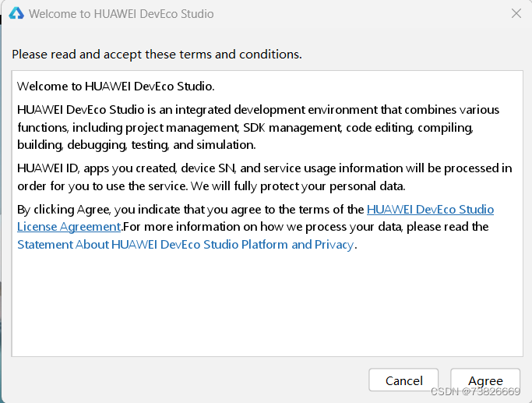Click the 'Please read and accept' instruction label
This screenshot has width=532, height=403.
coord(157,55)
